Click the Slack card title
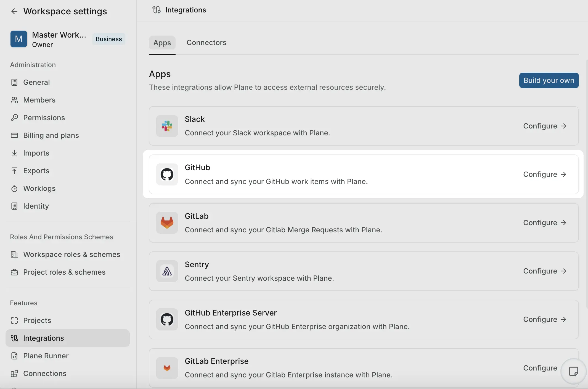Screen dimensions: 588x389 [195, 119]
